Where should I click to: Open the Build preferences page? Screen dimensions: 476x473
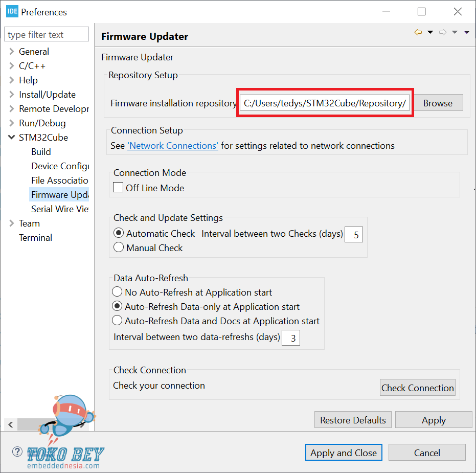(x=41, y=152)
